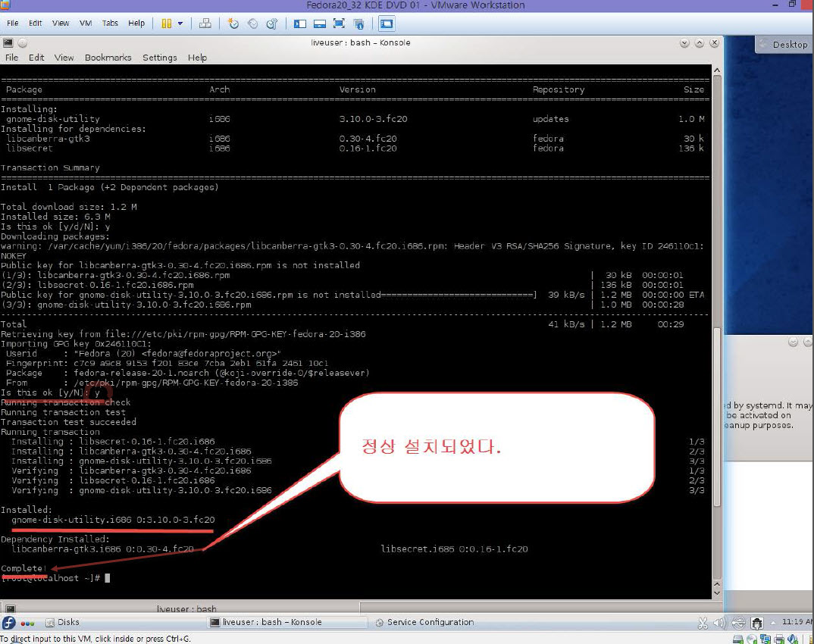
Task: Click VMware CD/DVD drive status icon
Action: 751,639
